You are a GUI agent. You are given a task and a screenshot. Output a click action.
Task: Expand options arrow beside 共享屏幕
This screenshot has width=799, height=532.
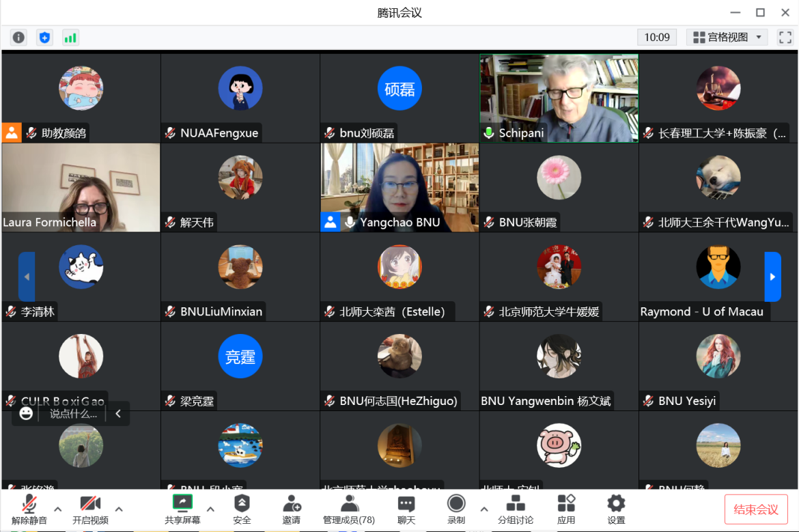click(x=210, y=509)
